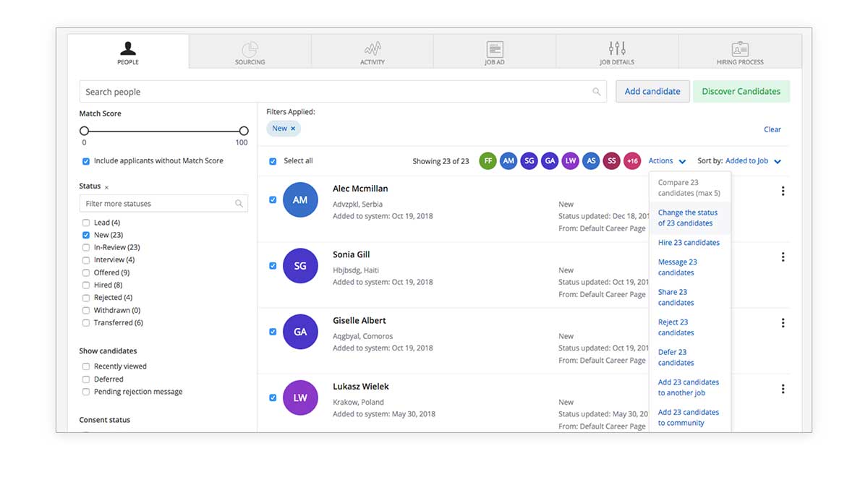The width and height of the screenshot is (868, 477).
Task: Open Alec Mcmillan's candidate profile name
Action: point(360,189)
